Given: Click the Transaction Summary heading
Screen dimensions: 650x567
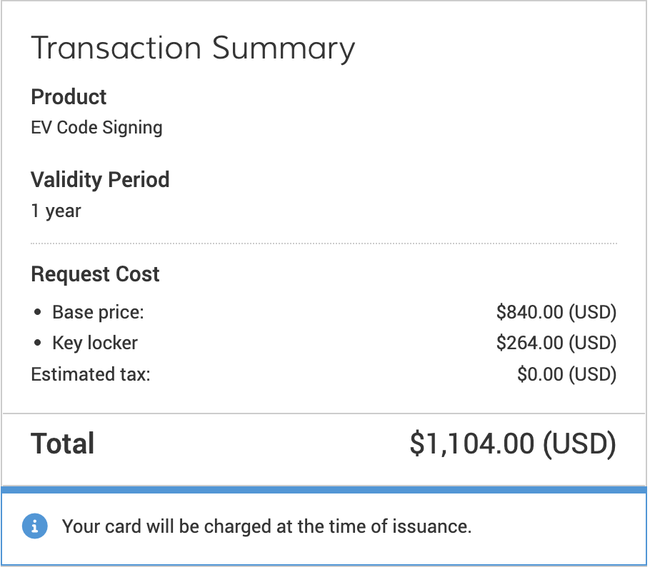Looking at the screenshot, I should click(x=193, y=48).
